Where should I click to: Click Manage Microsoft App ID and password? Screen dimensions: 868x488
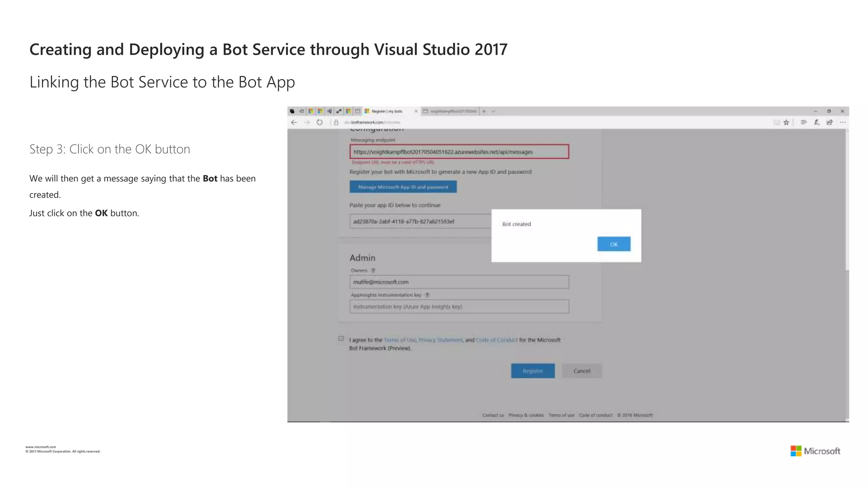click(x=403, y=187)
